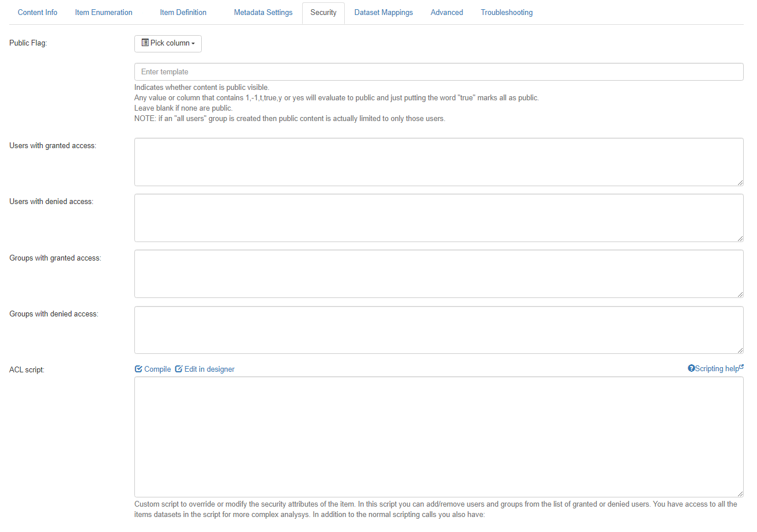Click into Groups with denied access text area
Image resolution: width=757 pixels, height=532 pixels.
tap(438, 330)
